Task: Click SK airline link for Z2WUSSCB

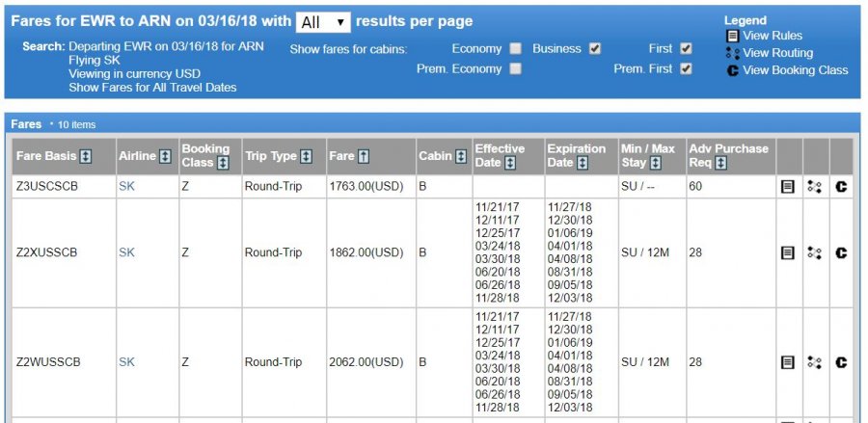Action: (126, 362)
